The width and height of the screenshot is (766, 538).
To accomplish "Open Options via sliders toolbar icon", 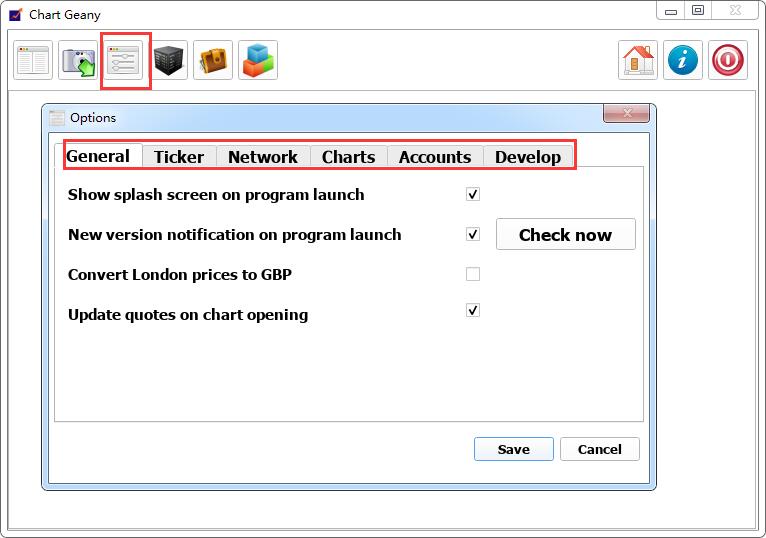I will pos(123,60).
